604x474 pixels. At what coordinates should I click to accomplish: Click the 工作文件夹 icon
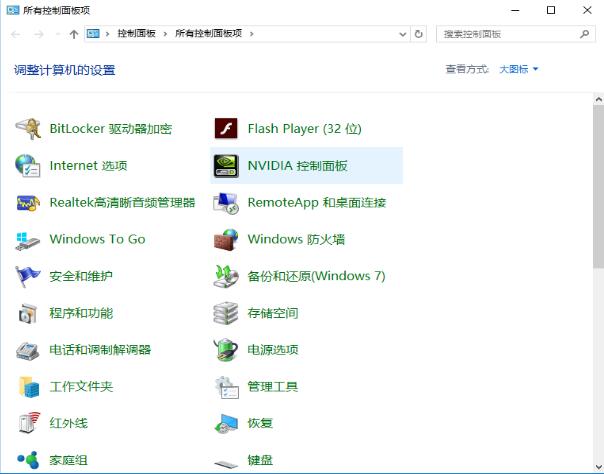[x=29, y=387]
